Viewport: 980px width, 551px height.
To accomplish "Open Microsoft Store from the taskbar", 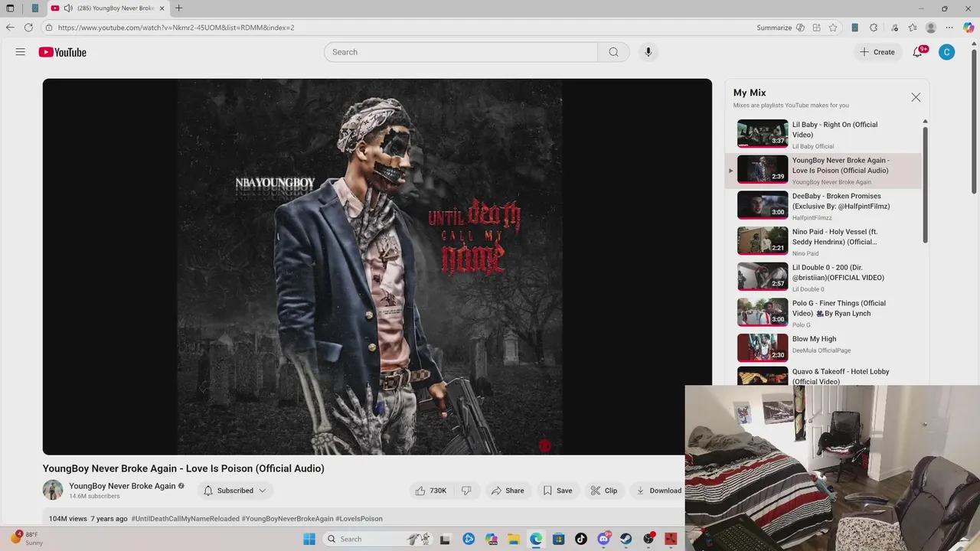I will coord(559,539).
